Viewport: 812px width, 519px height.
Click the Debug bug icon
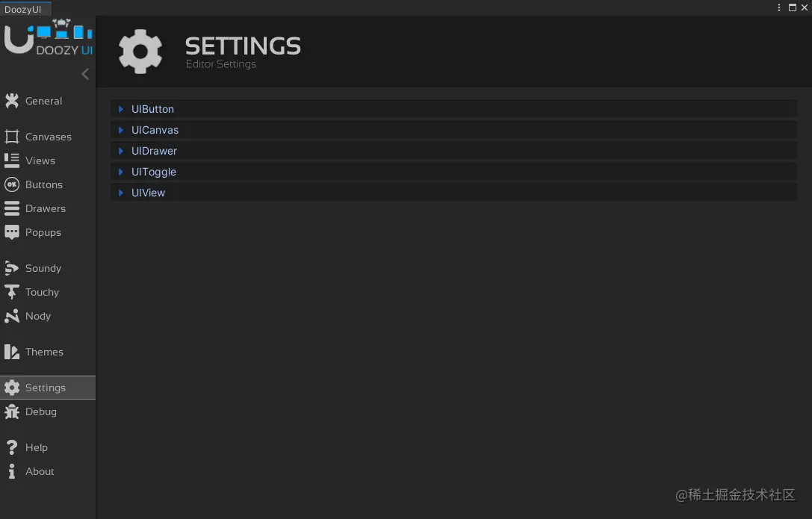(x=11, y=411)
